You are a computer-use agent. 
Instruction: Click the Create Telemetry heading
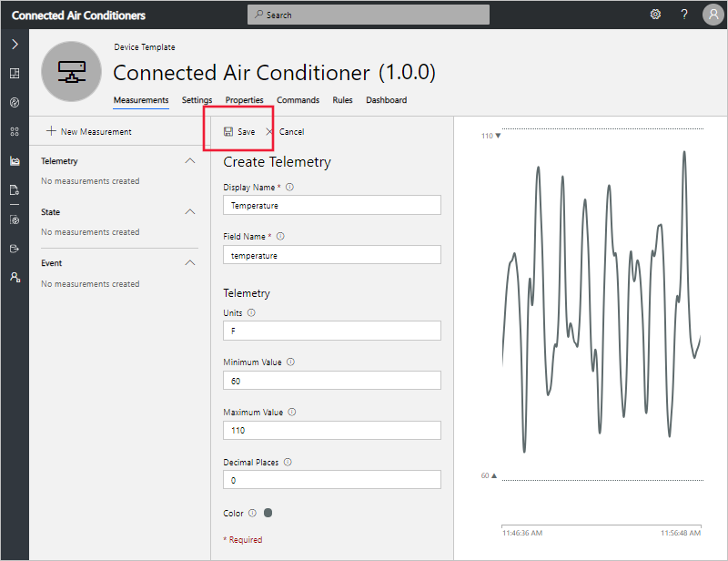point(278,162)
